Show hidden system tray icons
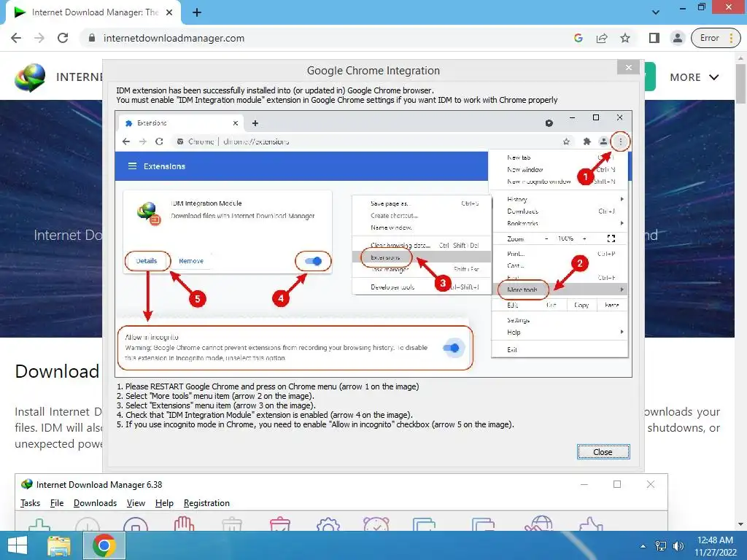Screen dimensions: 747x560 tap(643, 546)
